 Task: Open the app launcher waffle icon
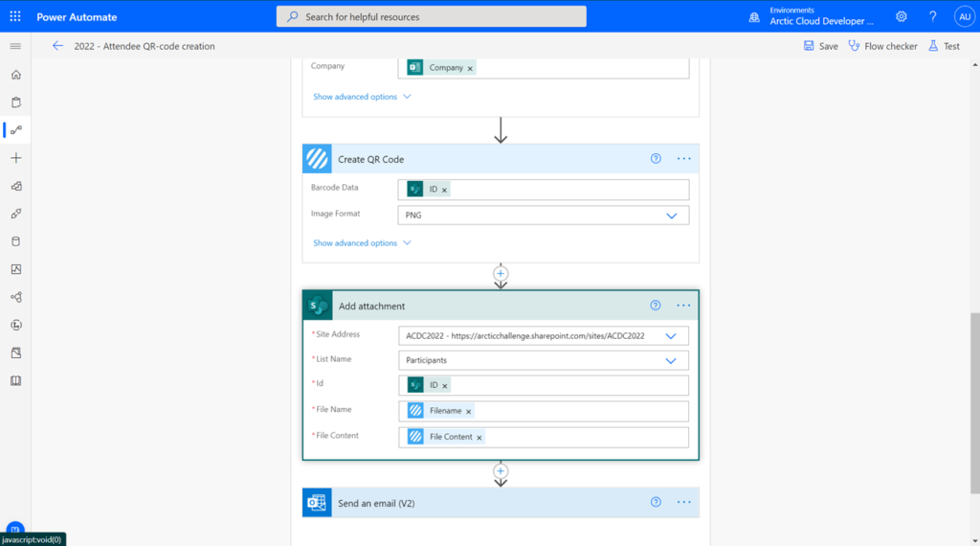[x=15, y=17]
